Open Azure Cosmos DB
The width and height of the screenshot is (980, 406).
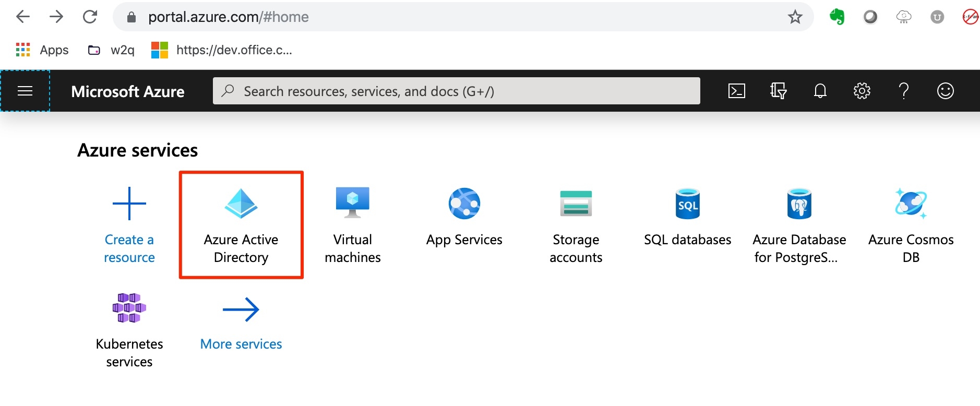(x=911, y=225)
